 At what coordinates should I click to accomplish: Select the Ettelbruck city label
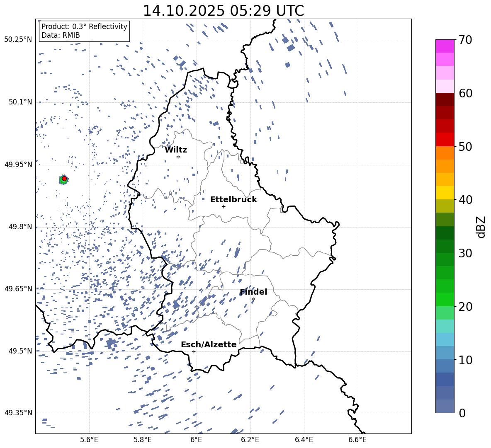(233, 200)
